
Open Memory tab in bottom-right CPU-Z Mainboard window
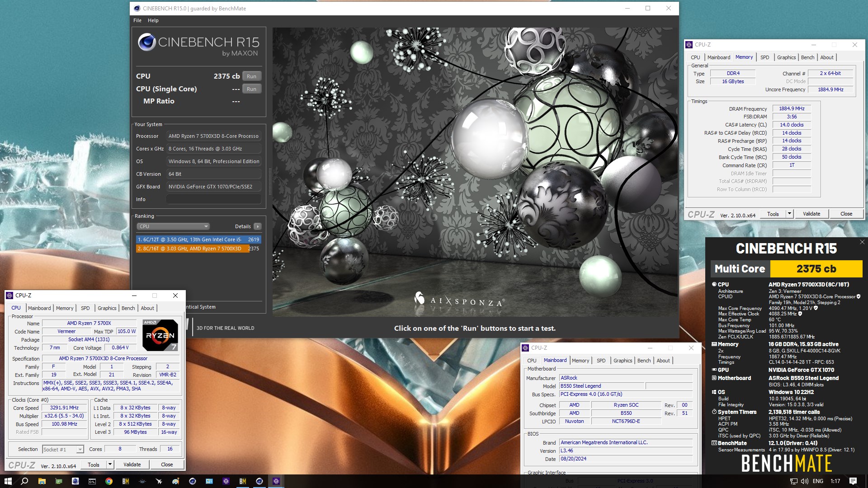coord(580,361)
